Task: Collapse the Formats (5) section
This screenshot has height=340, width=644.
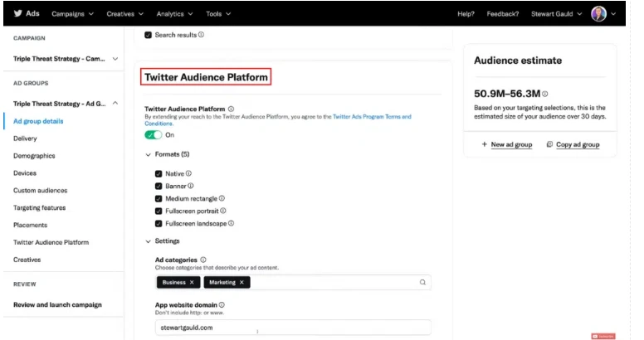Action: (149, 155)
